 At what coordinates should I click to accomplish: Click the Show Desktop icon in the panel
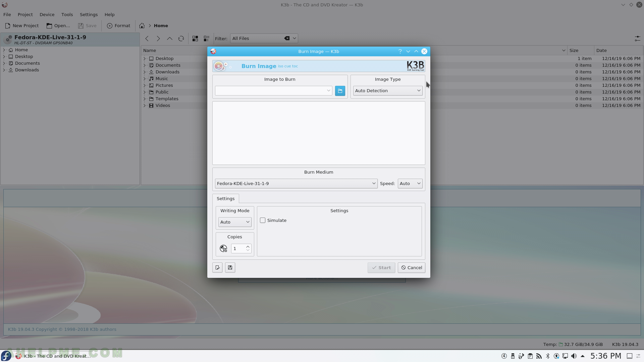click(630, 356)
